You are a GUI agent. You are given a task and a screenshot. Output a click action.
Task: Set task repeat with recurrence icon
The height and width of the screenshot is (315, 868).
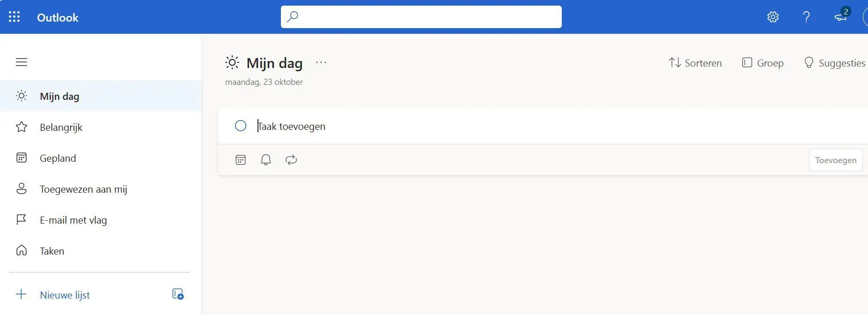tap(291, 160)
